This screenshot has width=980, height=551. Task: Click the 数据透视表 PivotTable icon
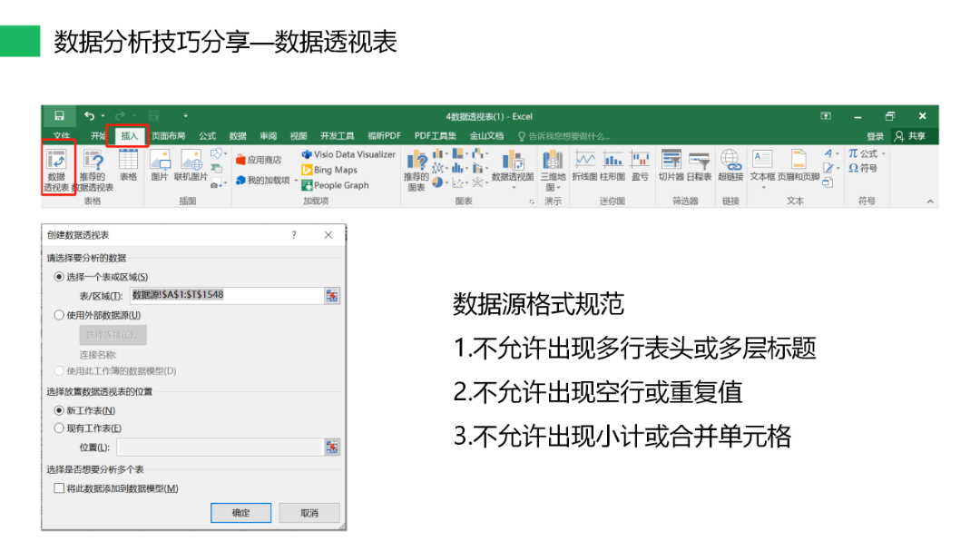57,167
